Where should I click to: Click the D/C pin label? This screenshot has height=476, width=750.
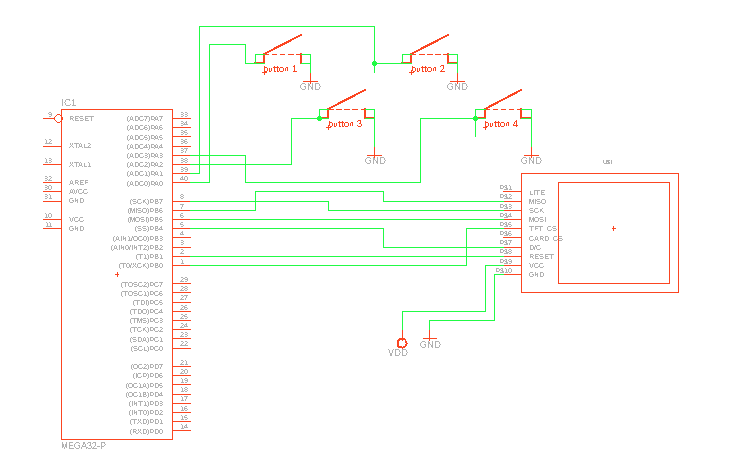click(x=535, y=248)
